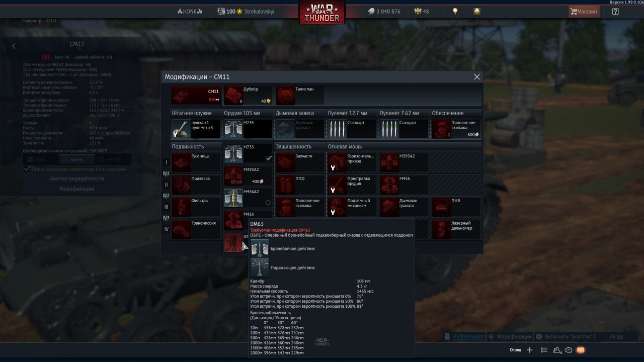Select the Пристрелка орудия modification
644x362 pixels.
[352, 185]
